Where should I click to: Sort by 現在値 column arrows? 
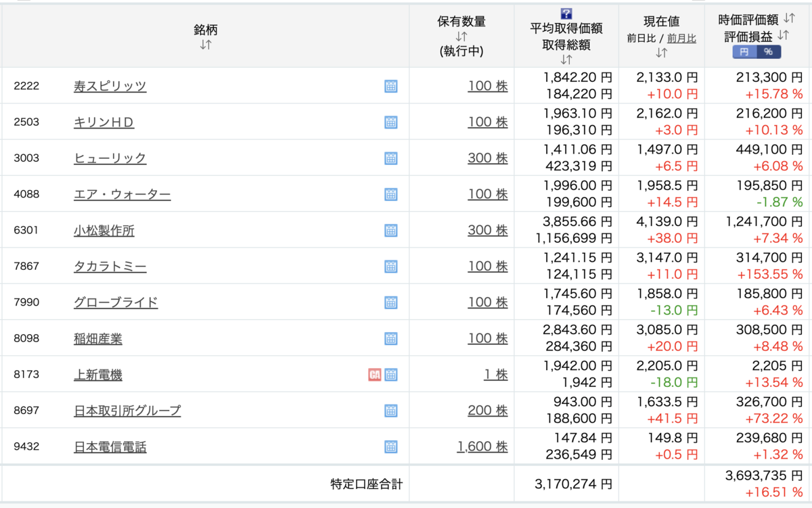(662, 52)
